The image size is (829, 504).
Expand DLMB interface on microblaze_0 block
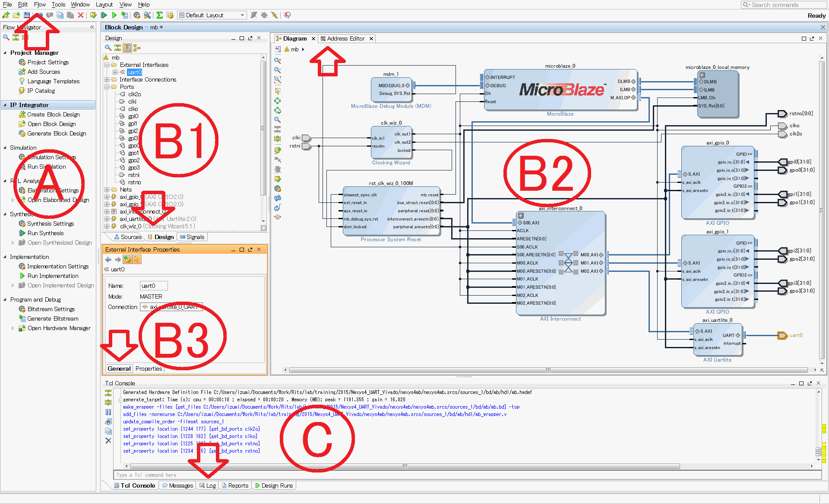[x=633, y=82]
